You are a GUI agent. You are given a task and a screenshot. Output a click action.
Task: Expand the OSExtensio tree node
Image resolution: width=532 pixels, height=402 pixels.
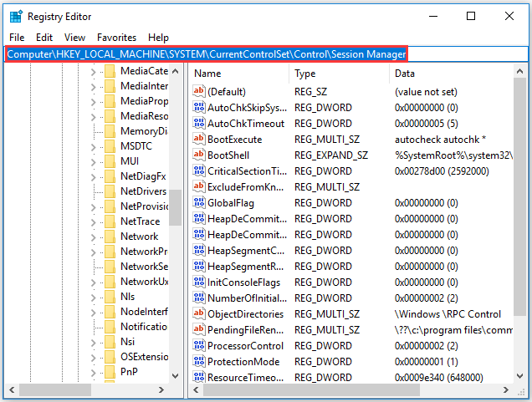[94, 358]
